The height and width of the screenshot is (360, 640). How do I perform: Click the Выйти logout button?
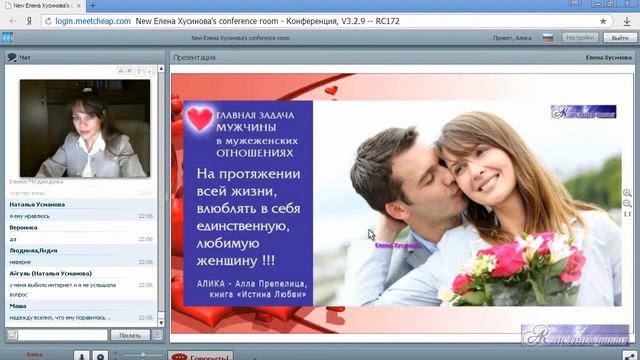click(620, 38)
